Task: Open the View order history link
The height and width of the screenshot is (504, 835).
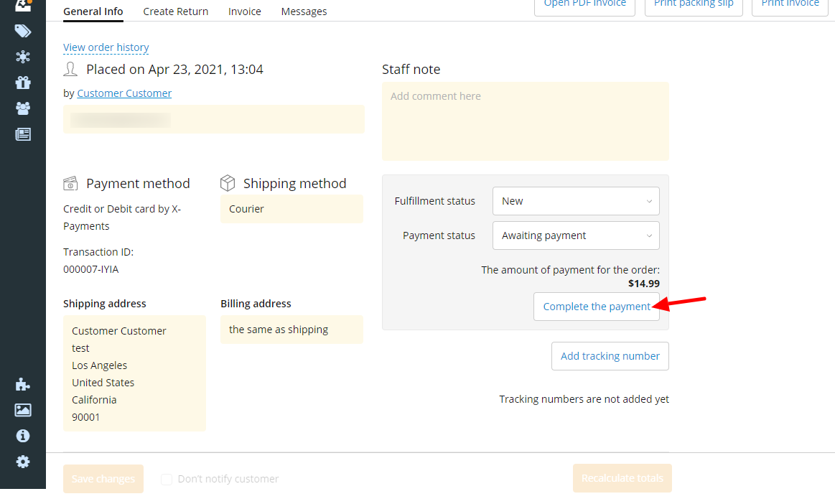Action: click(106, 47)
